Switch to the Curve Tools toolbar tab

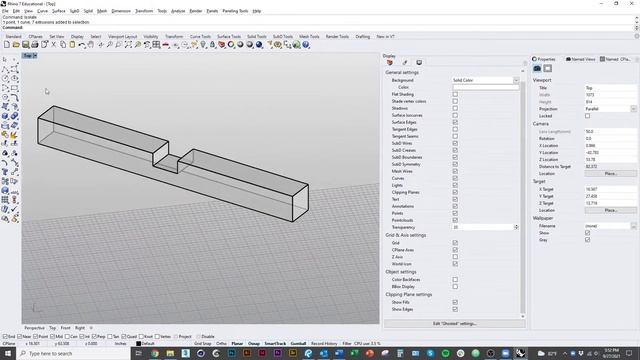200,37
